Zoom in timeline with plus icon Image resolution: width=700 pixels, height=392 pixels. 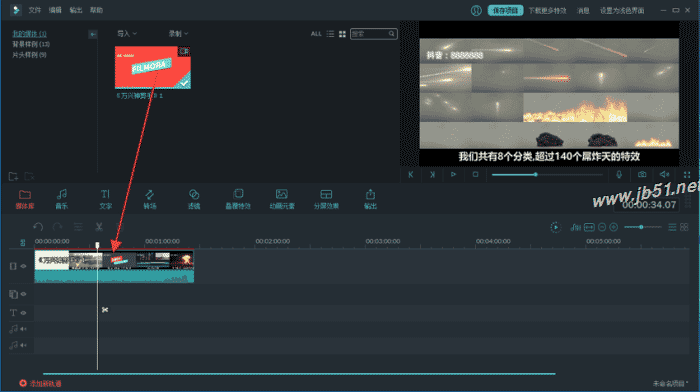[x=614, y=227]
